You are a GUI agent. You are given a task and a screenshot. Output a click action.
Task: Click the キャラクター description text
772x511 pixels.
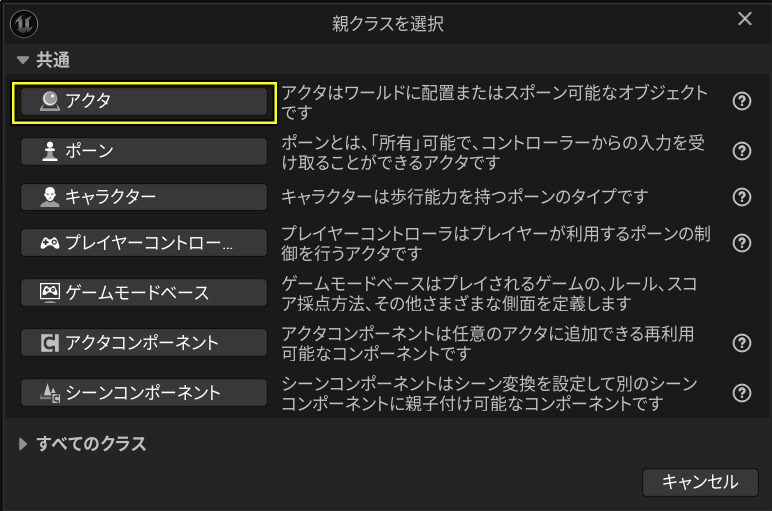click(x=464, y=197)
